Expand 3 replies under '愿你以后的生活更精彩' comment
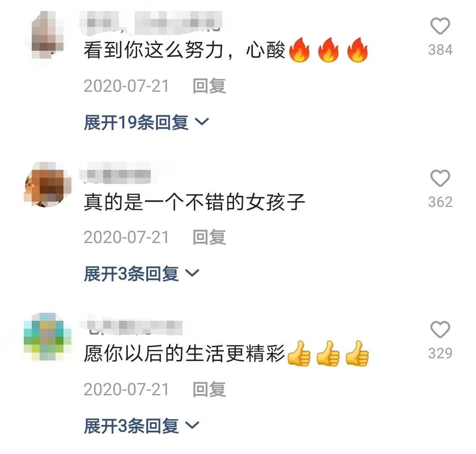 tap(141, 426)
